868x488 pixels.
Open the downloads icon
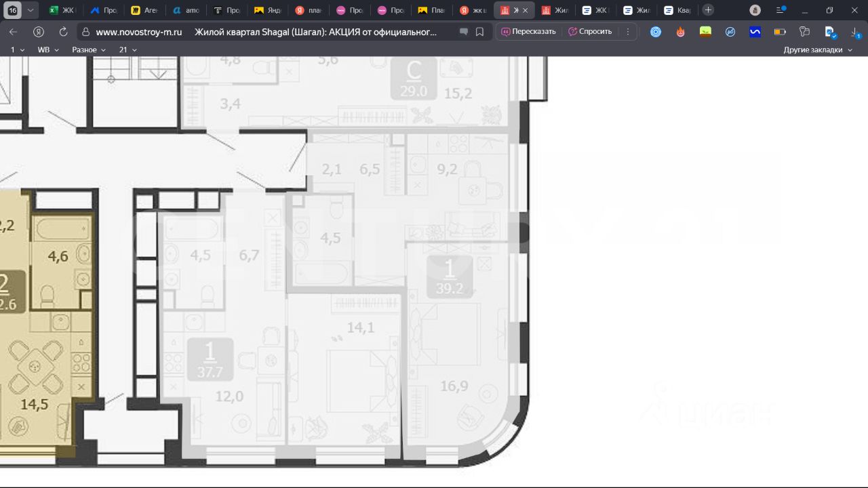pyautogui.click(x=856, y=32)
